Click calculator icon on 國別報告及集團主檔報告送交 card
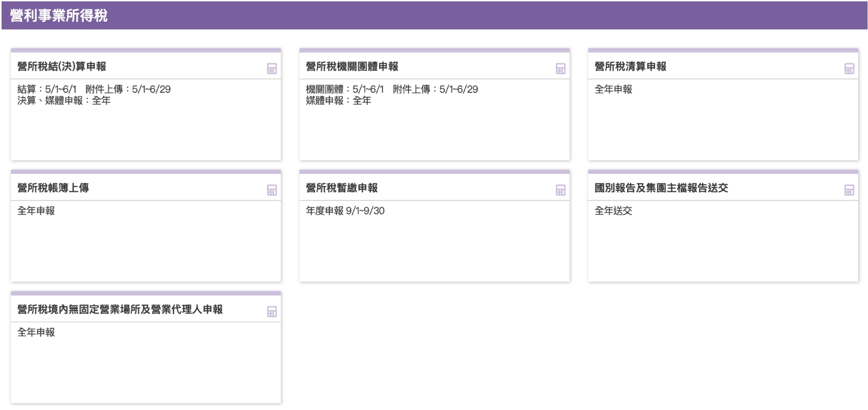This screenshot has width=868, height=410. [x=849, y=190]
